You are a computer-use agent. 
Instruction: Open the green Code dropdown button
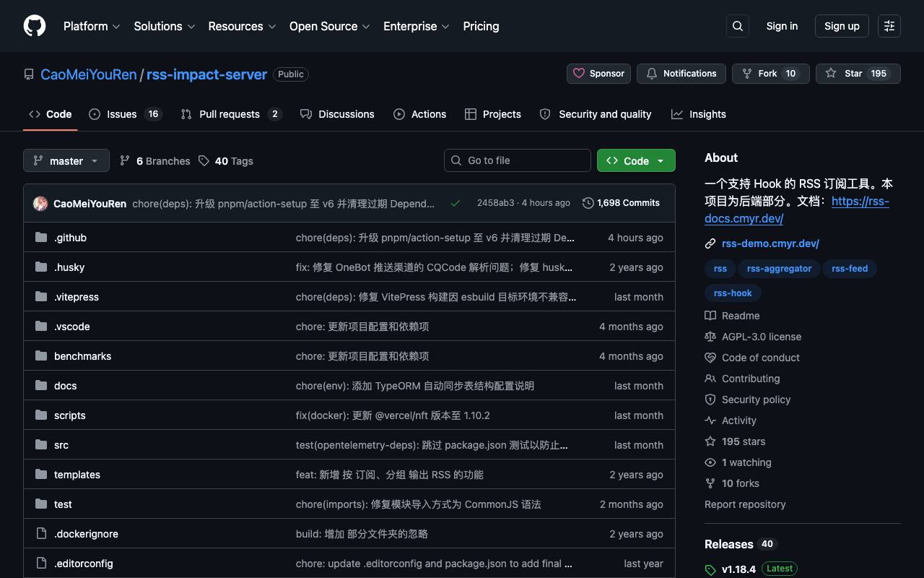(x=636, y=160)
